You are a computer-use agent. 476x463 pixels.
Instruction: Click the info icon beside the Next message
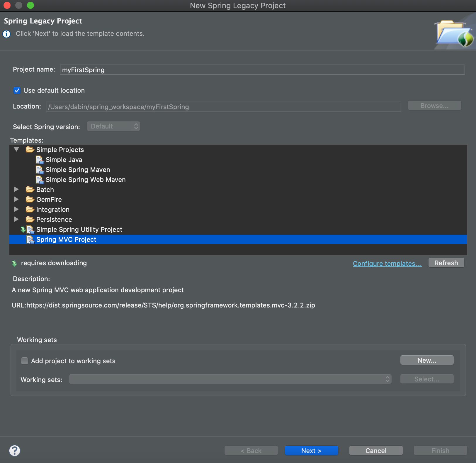pyautogui.click(x=6, y=34)
